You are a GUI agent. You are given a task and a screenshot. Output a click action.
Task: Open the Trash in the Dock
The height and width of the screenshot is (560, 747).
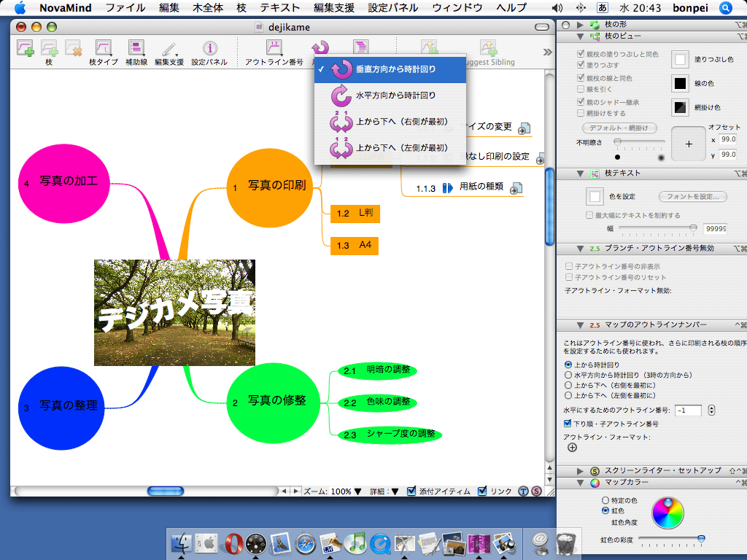pos(565,544)
